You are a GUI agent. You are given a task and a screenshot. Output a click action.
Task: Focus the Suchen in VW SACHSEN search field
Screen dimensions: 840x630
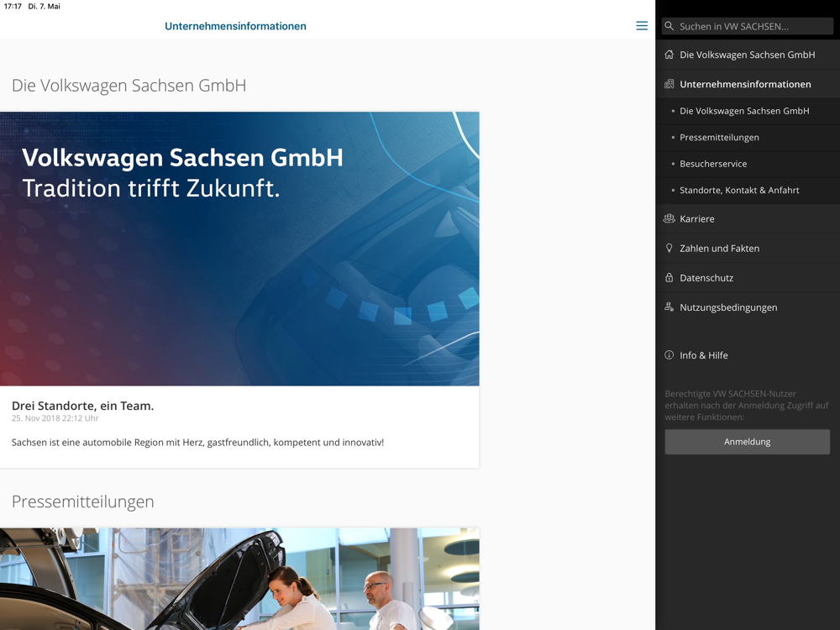748,26
